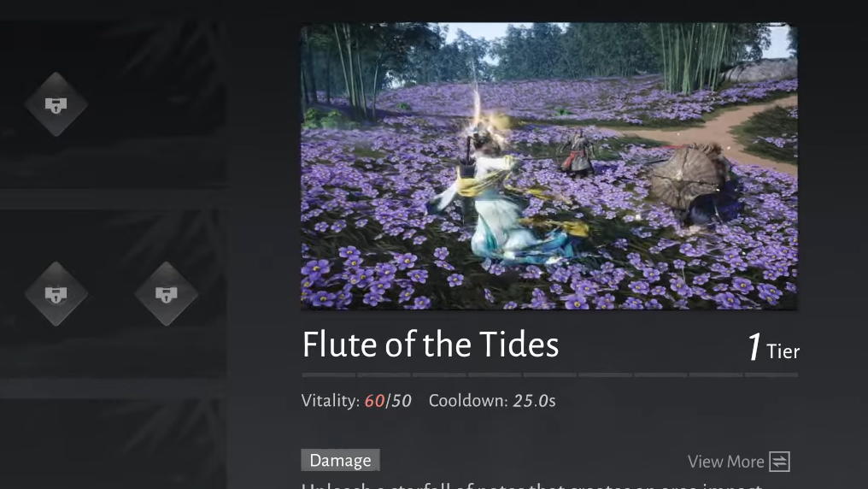Select the fifth tier progress bar segment

pyautogui.click(x=549, y=375)
